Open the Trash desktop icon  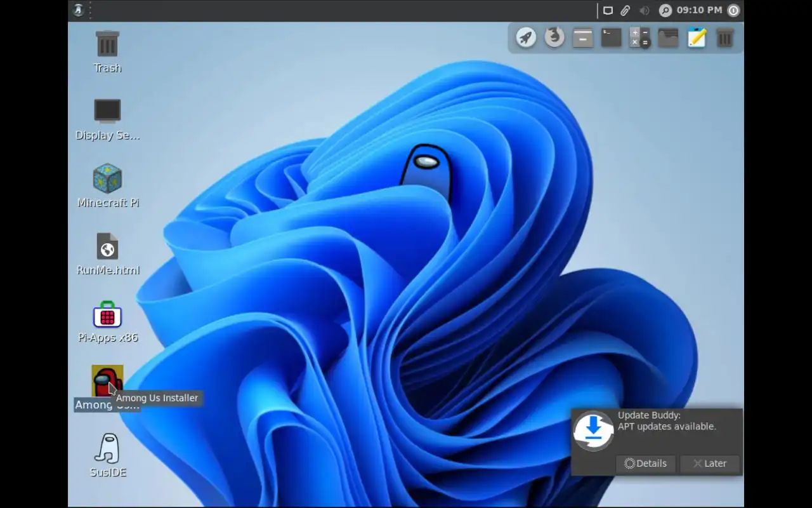click(107, 44)
